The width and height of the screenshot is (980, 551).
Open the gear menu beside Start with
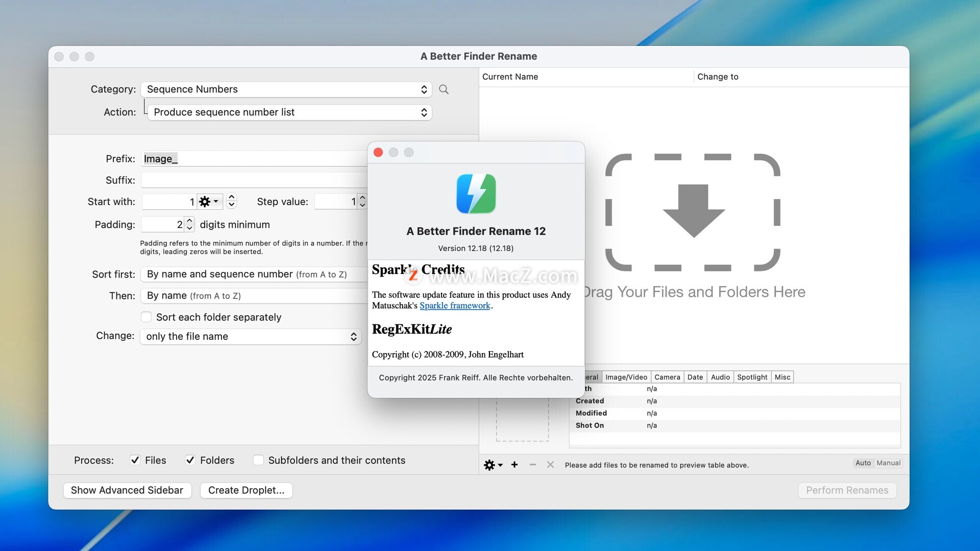coord(208,202)
